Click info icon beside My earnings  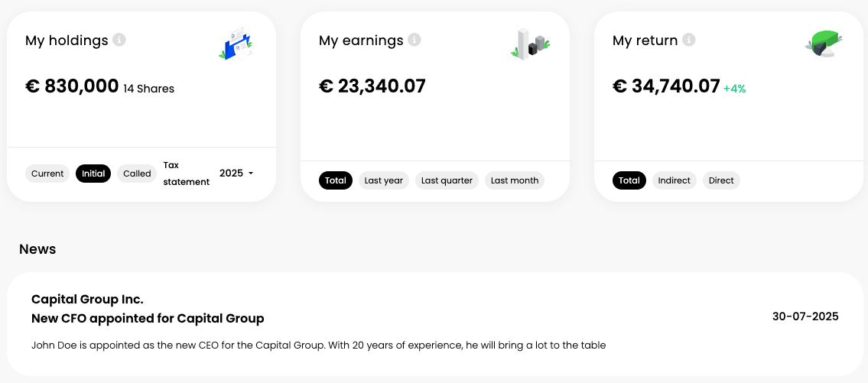pos(414,40)
